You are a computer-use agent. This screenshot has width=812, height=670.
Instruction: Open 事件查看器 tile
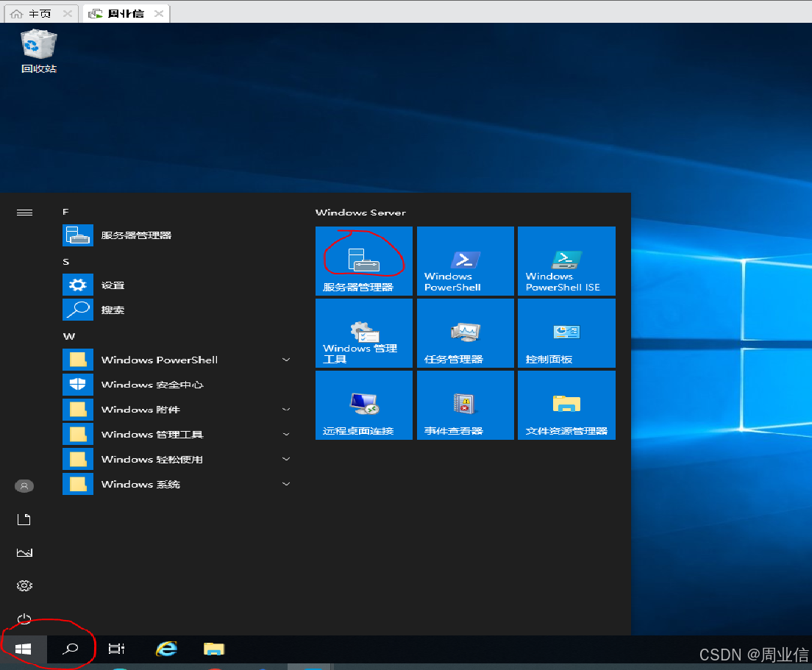point(465,405)
